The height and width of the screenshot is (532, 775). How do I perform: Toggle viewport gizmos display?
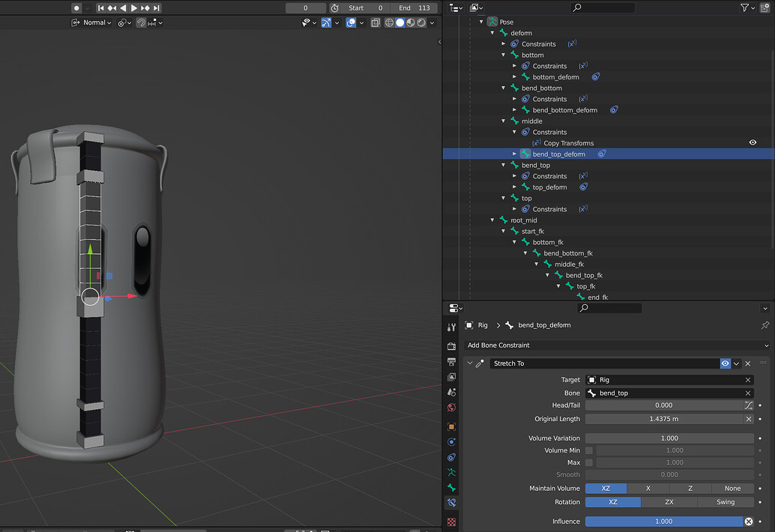(326, 22)
